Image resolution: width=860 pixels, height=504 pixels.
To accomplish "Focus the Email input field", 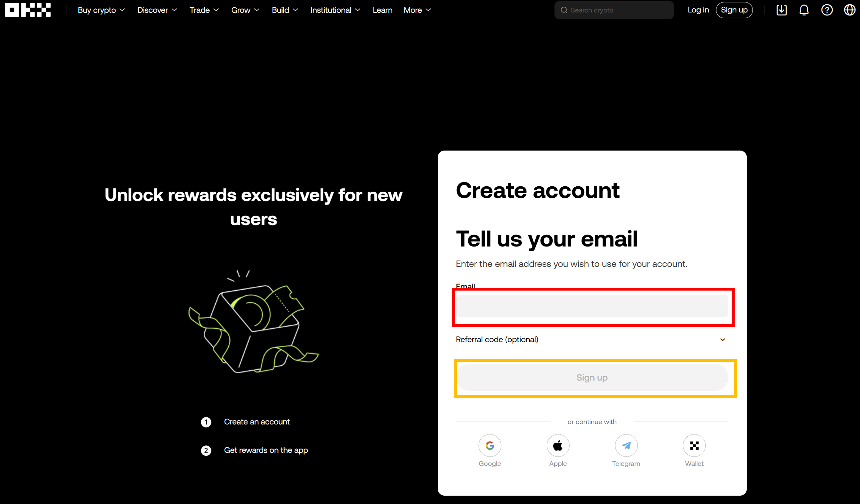I will [x=592, y=306].
